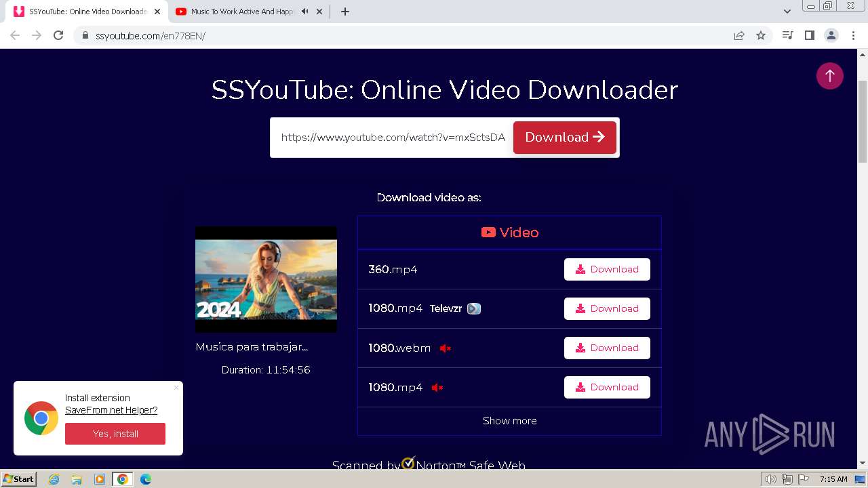868x488 pixels.
Task: Click the Chrome logo in extension popup
Action: (41, 418)
